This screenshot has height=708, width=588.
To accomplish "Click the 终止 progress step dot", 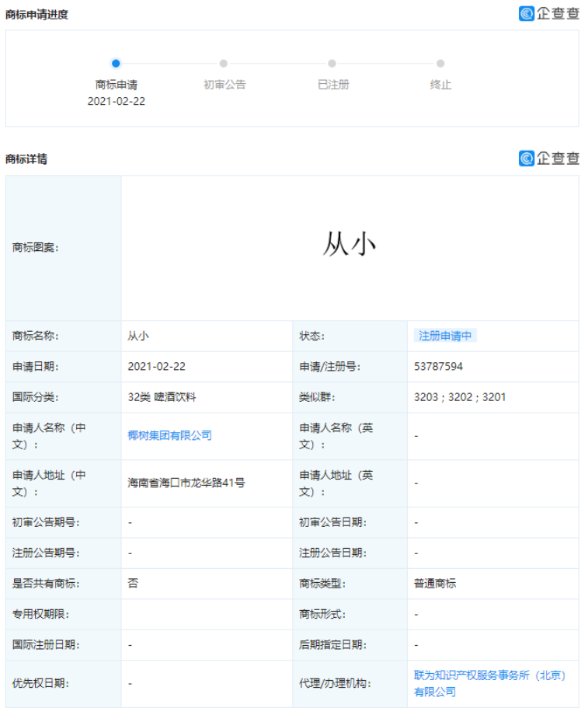I will (440, 64).
